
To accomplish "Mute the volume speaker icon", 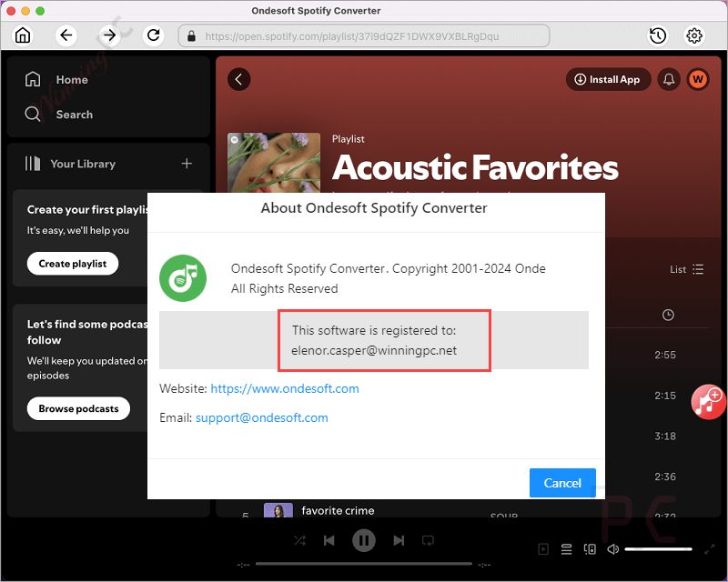I will [612, 549].
